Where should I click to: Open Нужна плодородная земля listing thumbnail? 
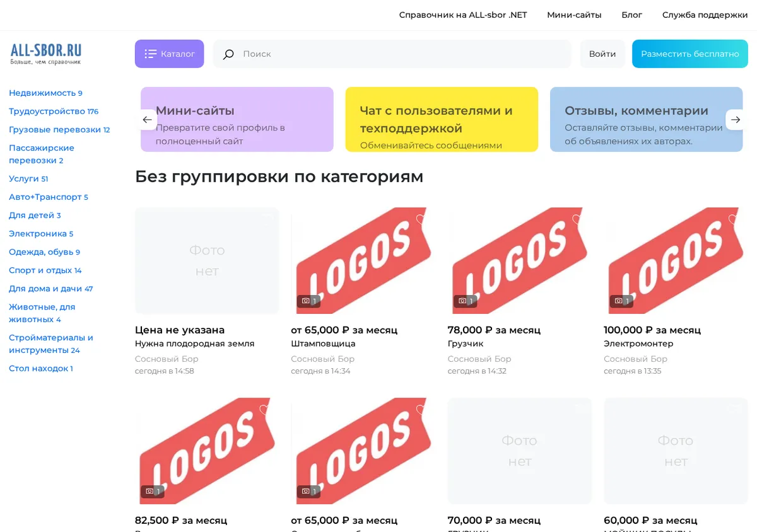click(x=207, y=260)
